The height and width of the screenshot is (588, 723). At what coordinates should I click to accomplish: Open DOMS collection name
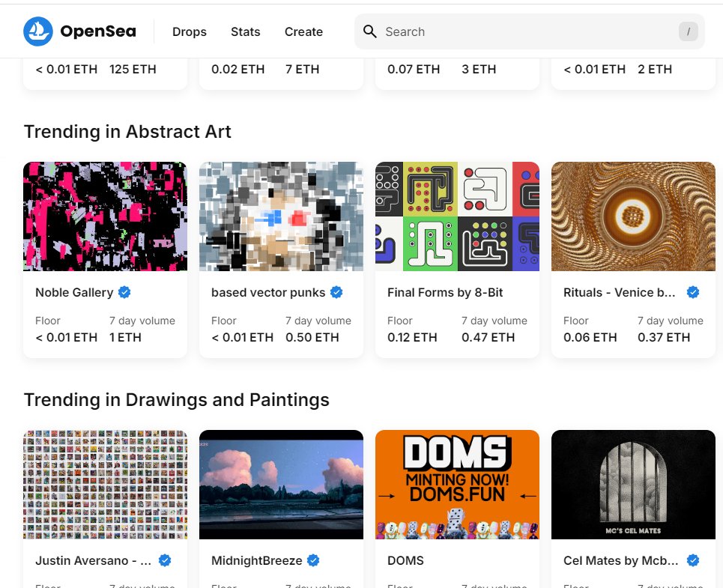coord(406,561)
